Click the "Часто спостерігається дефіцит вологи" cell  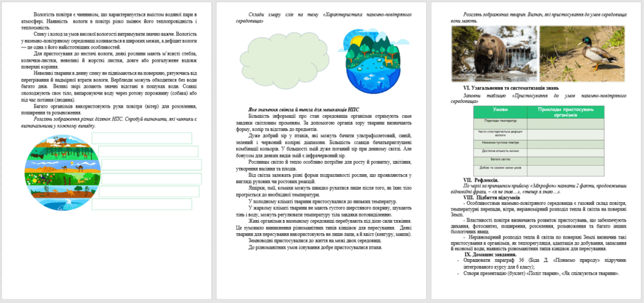tap(500, 134)
